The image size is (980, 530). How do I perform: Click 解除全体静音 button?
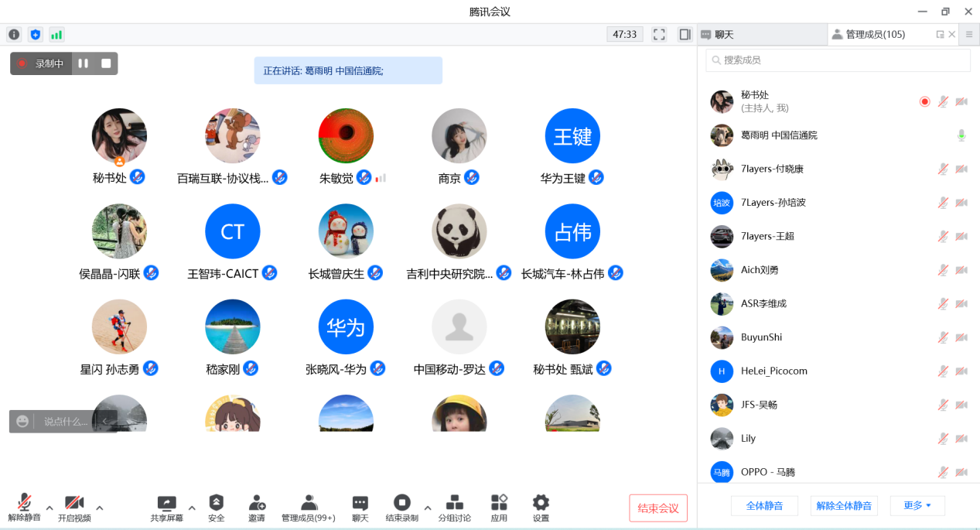coord(845,506)
